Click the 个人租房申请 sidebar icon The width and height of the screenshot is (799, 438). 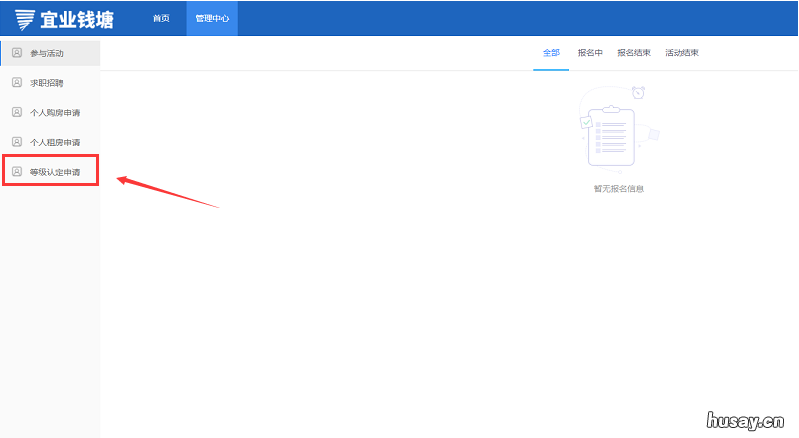point(16,142)
